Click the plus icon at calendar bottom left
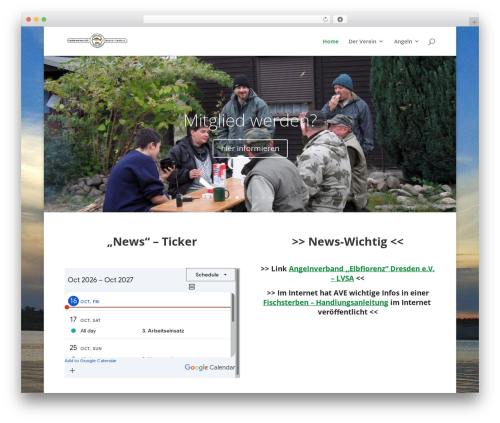Image resolution: width=500 pixels, height=423 pixels. (72, 370)
